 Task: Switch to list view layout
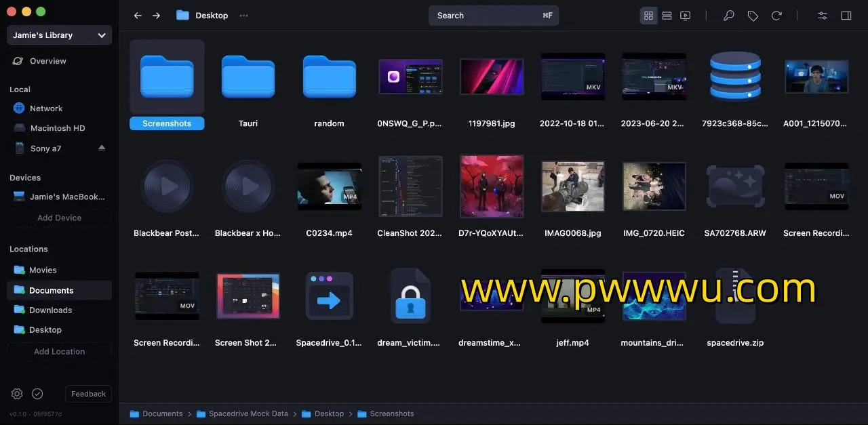pos(667,16)
